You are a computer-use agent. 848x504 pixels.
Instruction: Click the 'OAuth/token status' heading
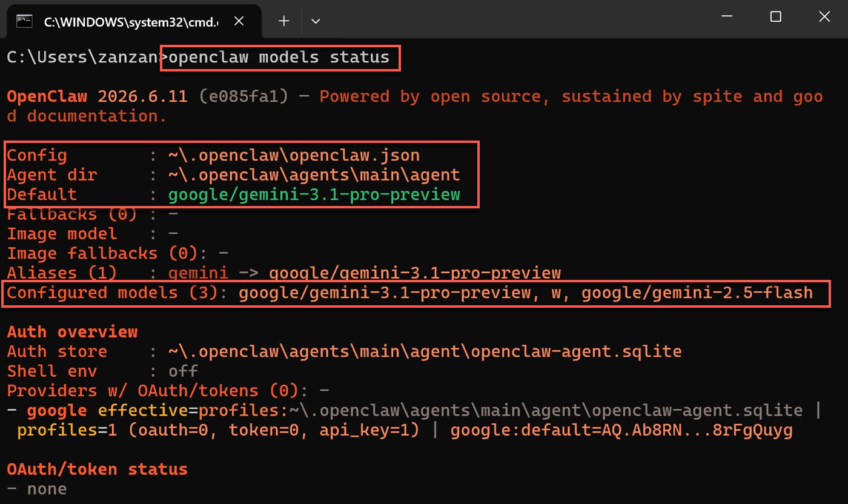98,469
